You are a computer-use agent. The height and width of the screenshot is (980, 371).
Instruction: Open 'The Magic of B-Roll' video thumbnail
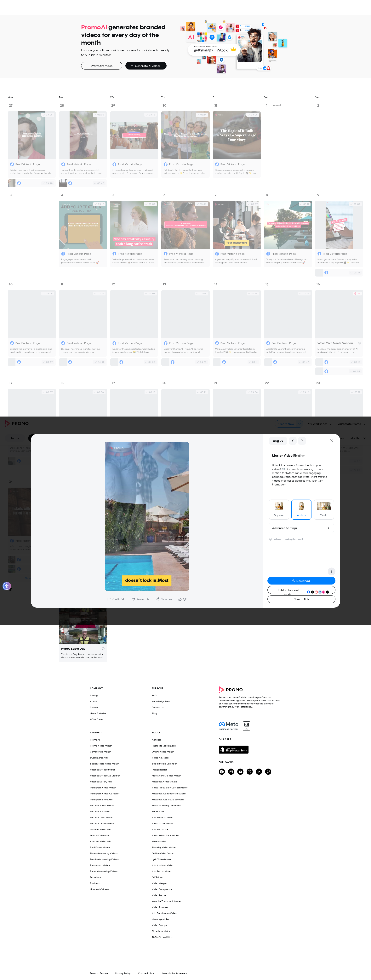tap(237, 135)
